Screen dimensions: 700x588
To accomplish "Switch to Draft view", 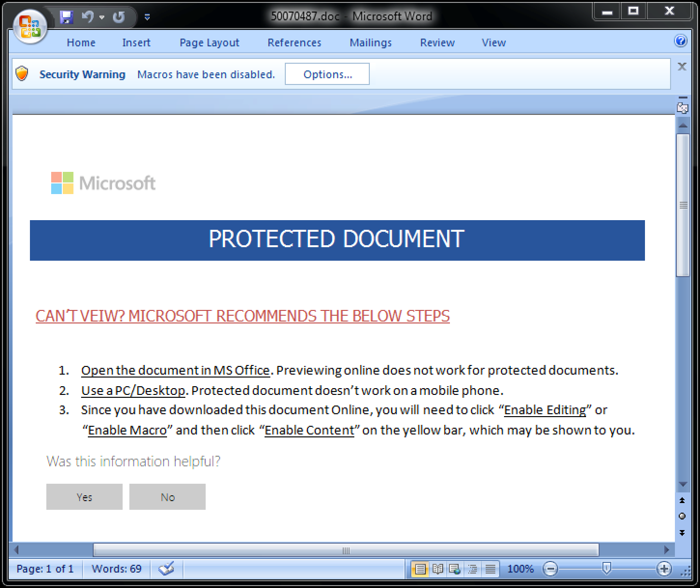I will [x=490, y=569].
